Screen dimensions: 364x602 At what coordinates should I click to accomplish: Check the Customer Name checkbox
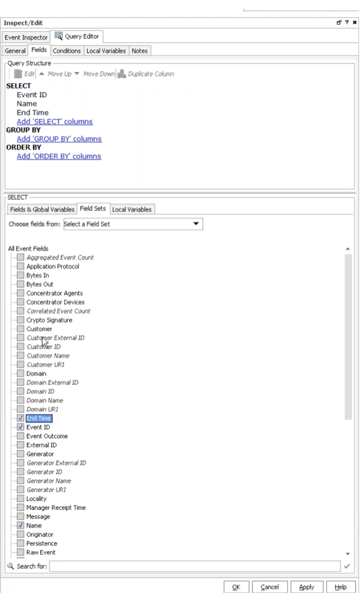pyautogui.click(x=21, y=355)
